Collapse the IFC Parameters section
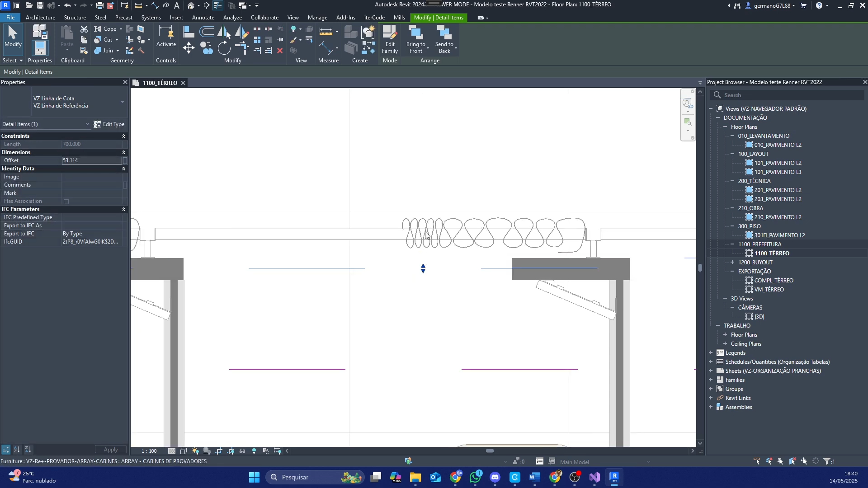The width and height of the screenshot is (868, 488). pos(123,209)
